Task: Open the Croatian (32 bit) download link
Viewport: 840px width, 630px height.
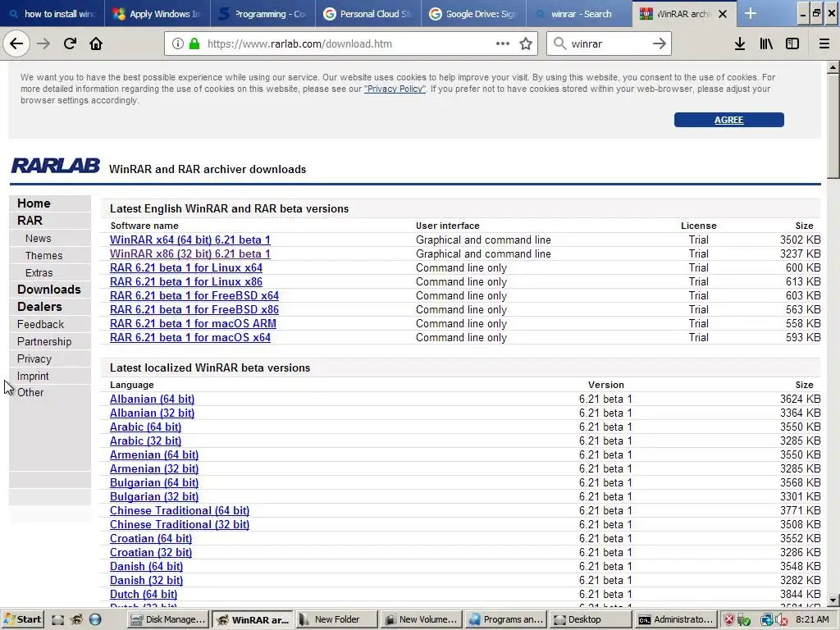Action: point(151,552)
